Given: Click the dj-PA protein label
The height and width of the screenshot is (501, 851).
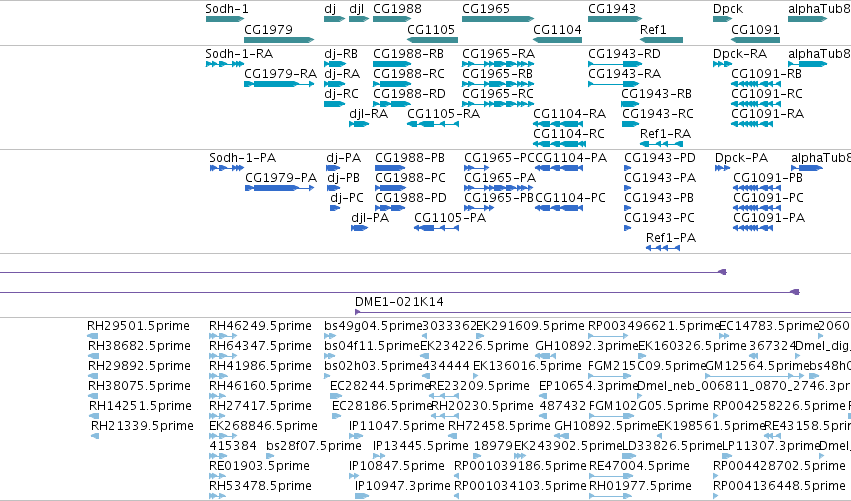Looking at the screenshot, I should 344,158.
